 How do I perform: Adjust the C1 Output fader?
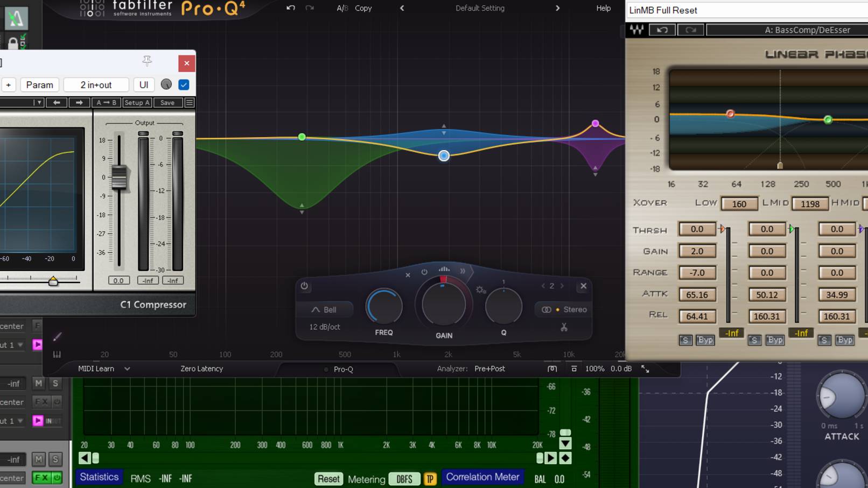[119, 178]
